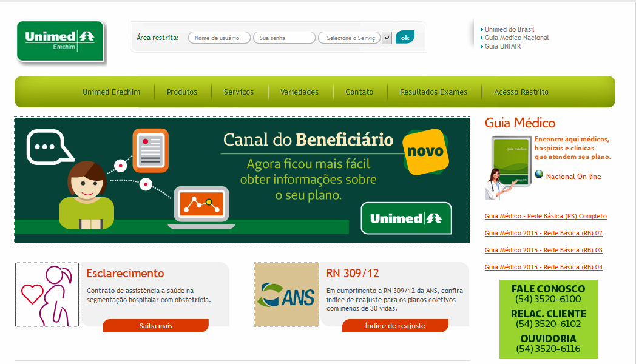Select Resultados Exames in navigation bar

433,92
